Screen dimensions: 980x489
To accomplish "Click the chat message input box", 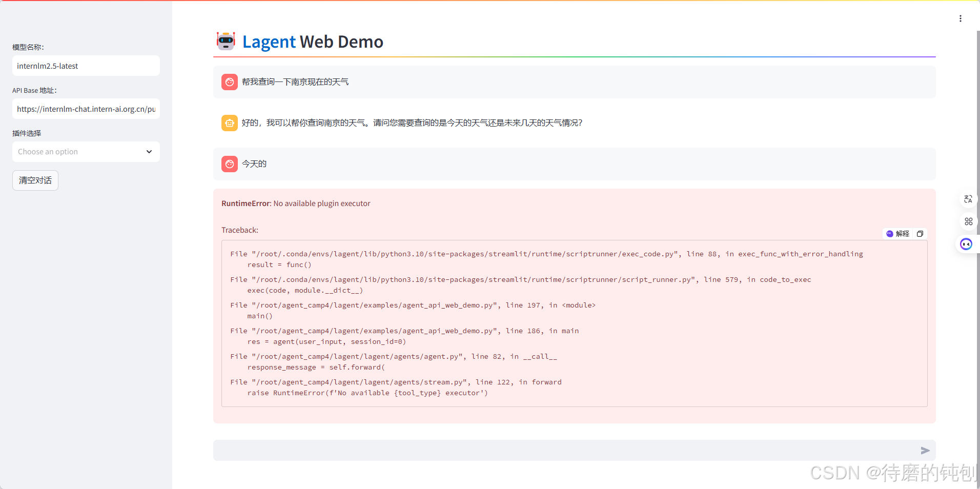I will 574,451.
